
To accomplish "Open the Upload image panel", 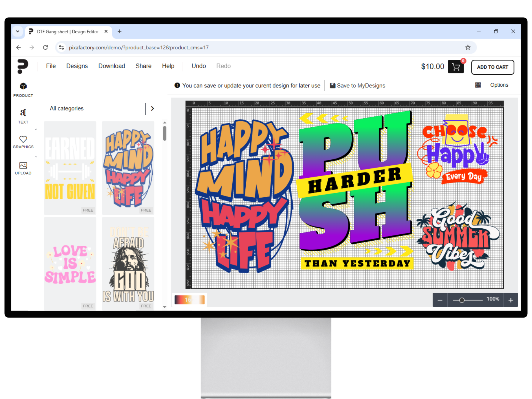I will coord(23,165).
